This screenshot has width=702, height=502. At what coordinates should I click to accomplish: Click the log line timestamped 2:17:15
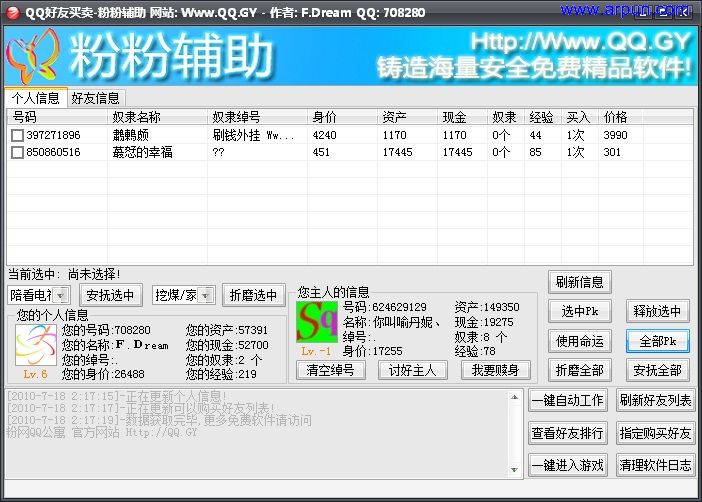point(117,396)
